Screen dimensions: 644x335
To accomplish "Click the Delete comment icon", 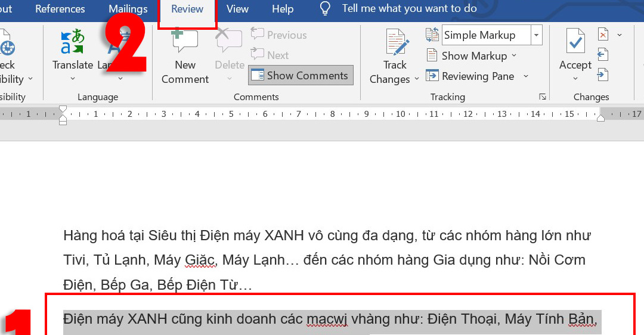I will (228, 41).
